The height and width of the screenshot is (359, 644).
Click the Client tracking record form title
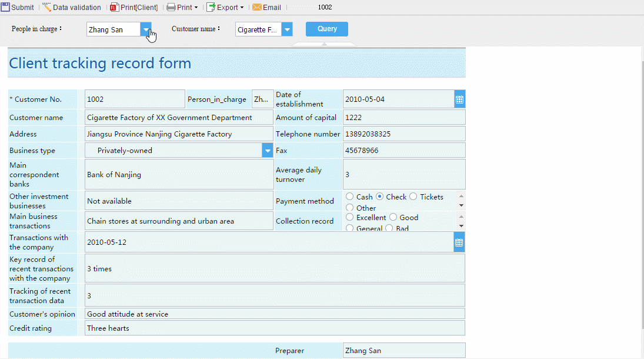[x=100, y=64]
